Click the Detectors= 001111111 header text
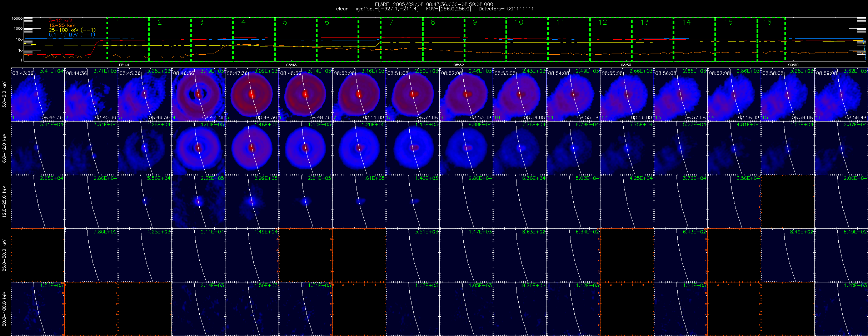Viewport: 868px width, 336px height. click(506, 9)
